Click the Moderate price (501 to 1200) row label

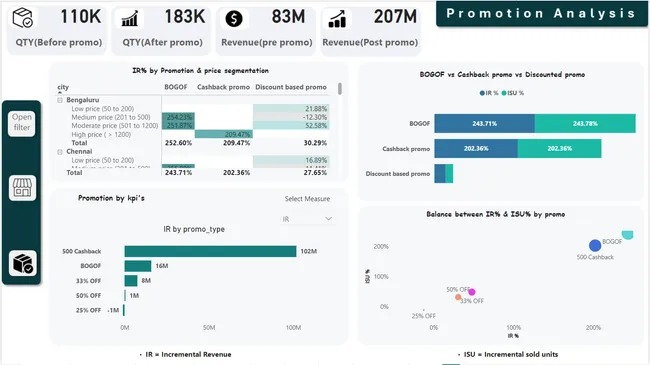point(114,126)
